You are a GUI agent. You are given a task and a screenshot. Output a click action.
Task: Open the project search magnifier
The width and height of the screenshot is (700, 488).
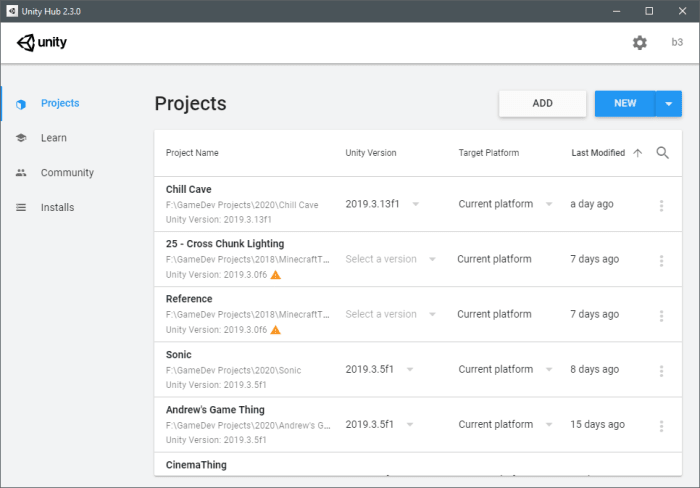point(662,153)
